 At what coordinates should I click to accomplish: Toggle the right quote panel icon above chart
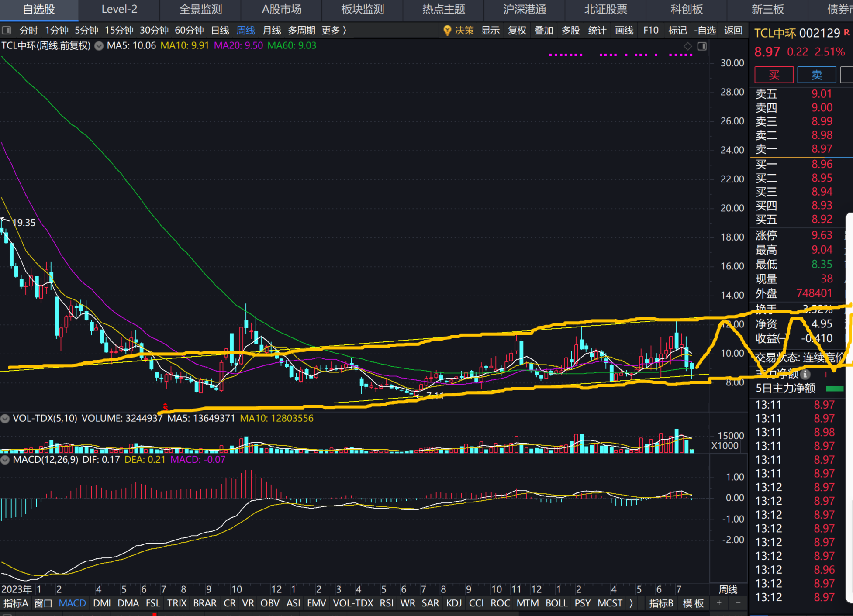[702, 46]
